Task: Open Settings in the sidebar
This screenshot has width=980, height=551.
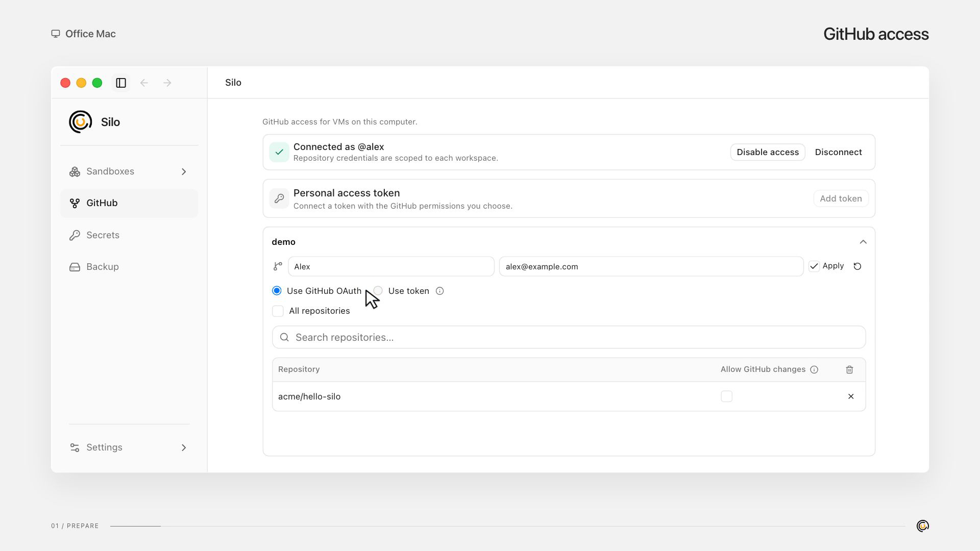Action: tap(129, 447)
